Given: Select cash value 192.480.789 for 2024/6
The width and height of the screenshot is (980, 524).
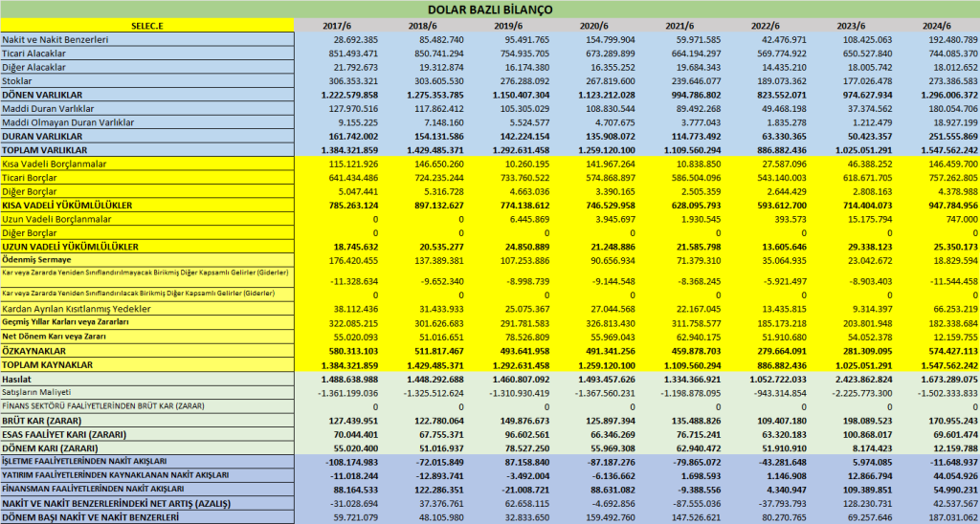Looking at the screenshot, I should 954,40.
